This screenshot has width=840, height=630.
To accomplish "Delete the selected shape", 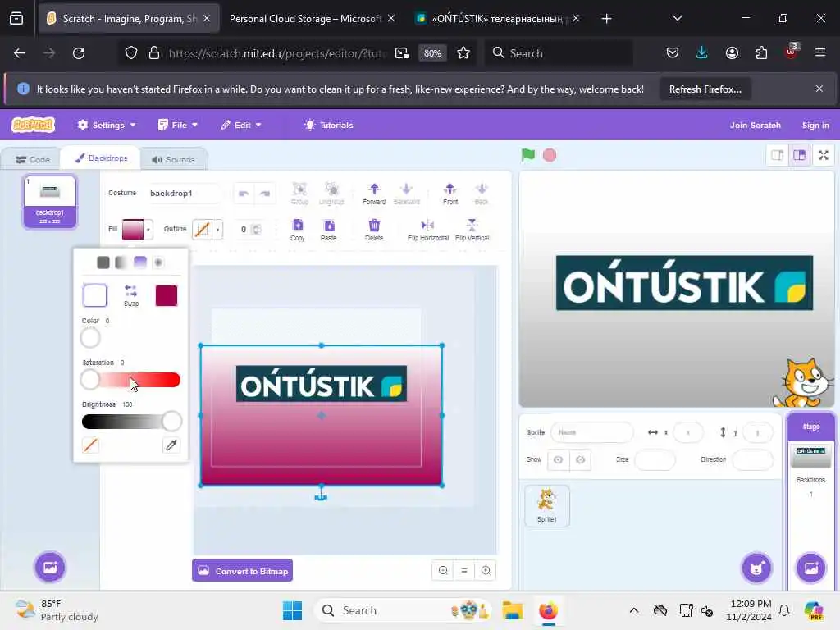I will point(374,230).
